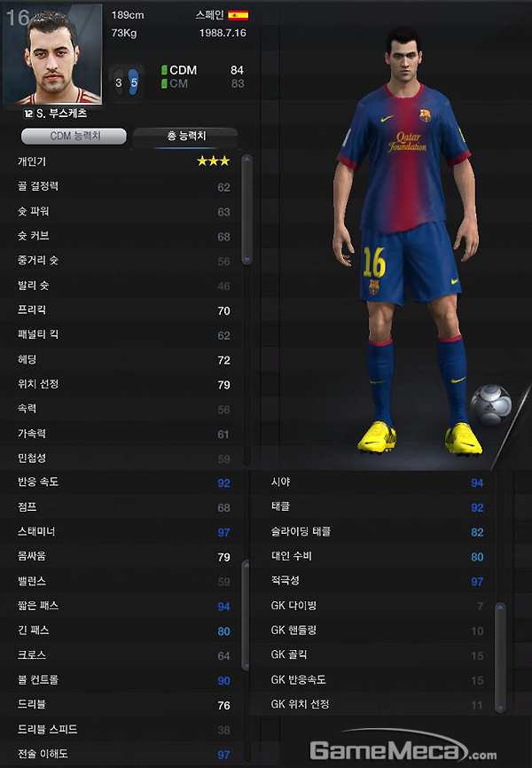Click the GameMeca.com watermark logo
This screenshot has height=768, width=532.
click(403, 751)
